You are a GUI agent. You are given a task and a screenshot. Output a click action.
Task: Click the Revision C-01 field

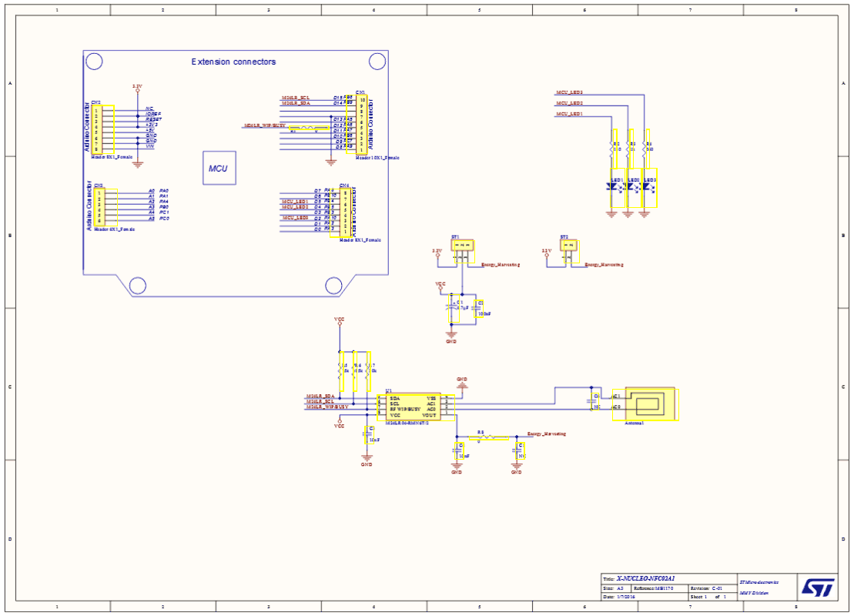pos(706,588)
